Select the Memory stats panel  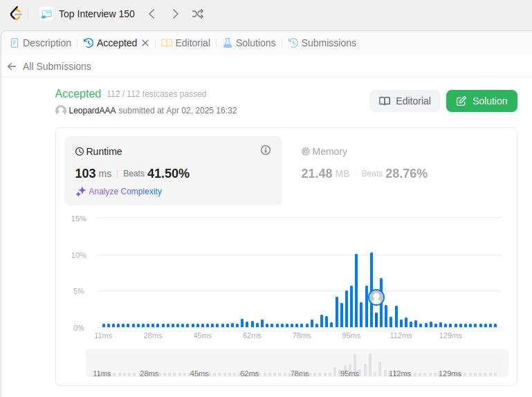coord(397,171)
